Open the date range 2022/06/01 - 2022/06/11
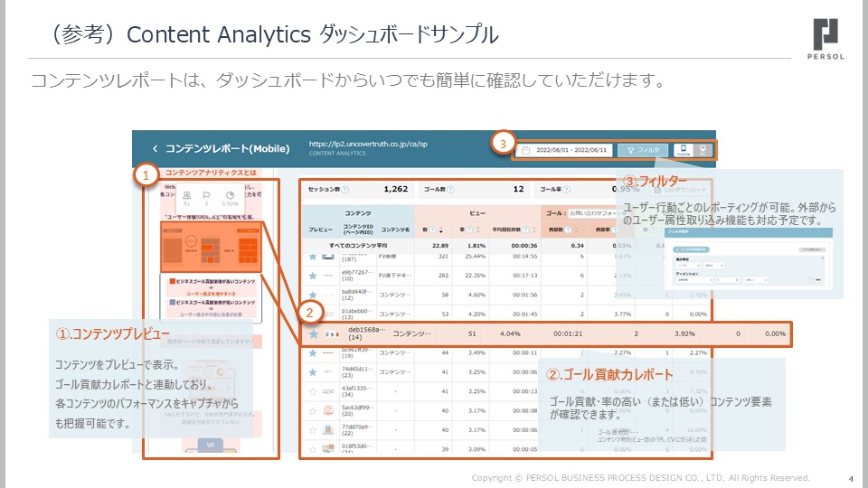This screenshot has width=868, height=488. tap(564, 150)
